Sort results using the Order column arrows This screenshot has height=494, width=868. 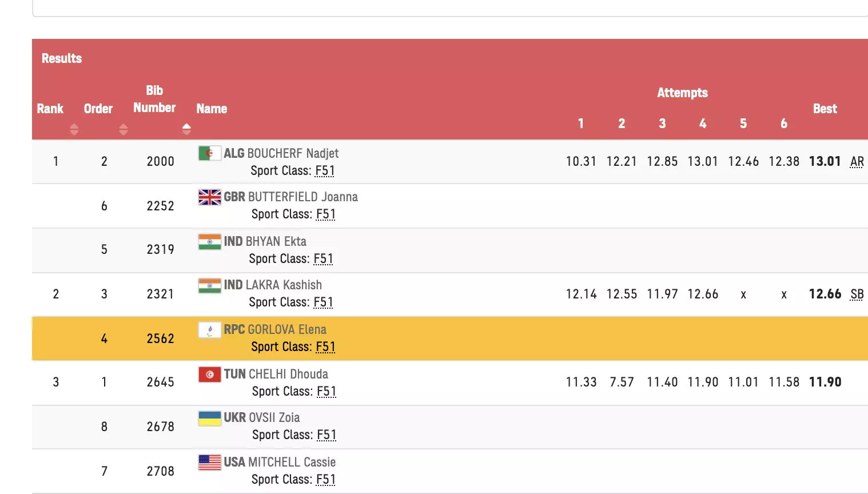click(x=124, y=129)
